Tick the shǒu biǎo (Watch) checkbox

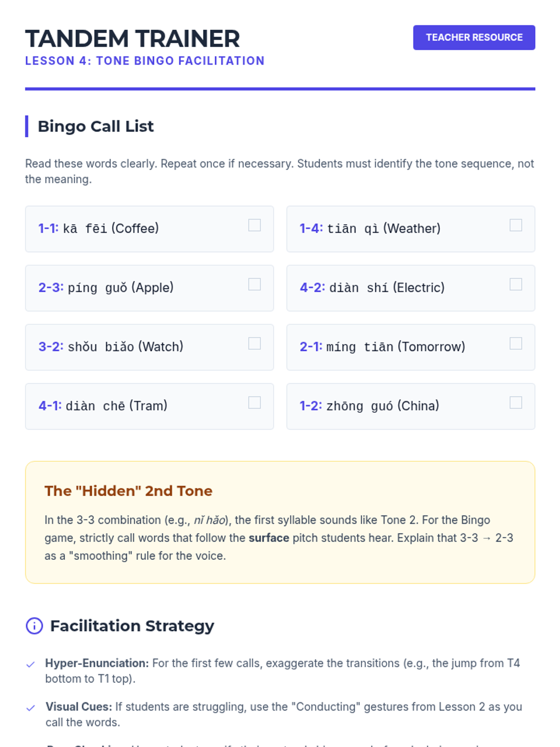coord(254,344)
